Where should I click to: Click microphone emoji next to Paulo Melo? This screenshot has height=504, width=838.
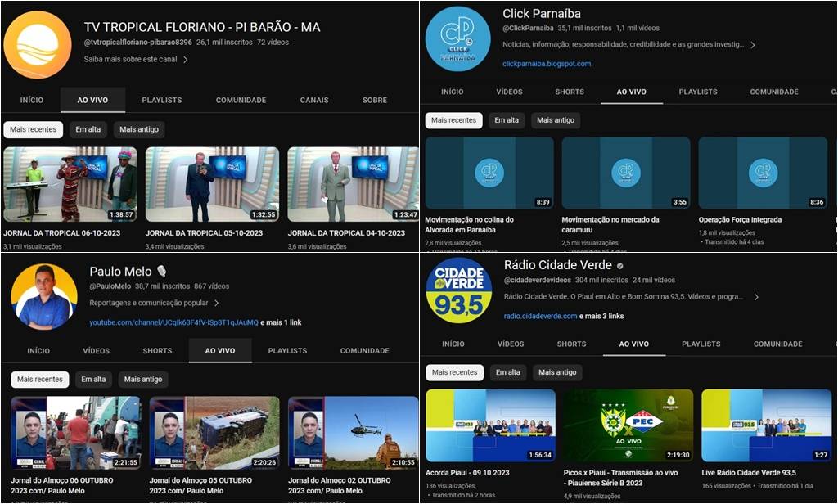[161, 272]
